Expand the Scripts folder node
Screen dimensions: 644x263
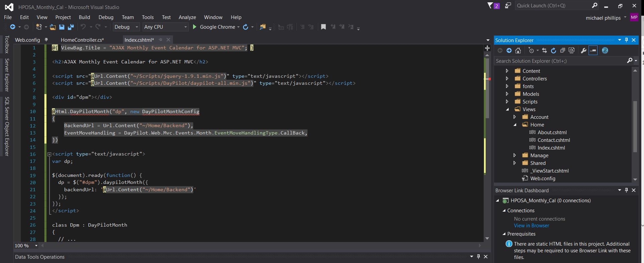click(x=507, y=101)
